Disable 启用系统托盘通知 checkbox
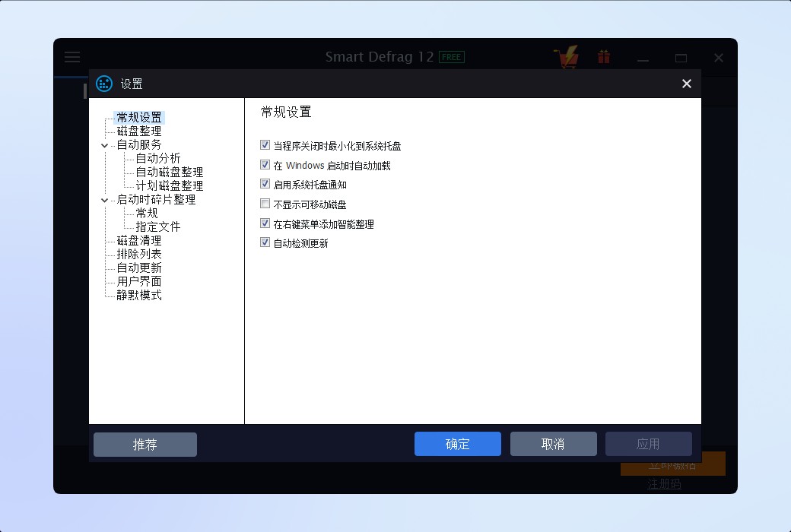This screenshot has width=791, height=532. [265, 184]
